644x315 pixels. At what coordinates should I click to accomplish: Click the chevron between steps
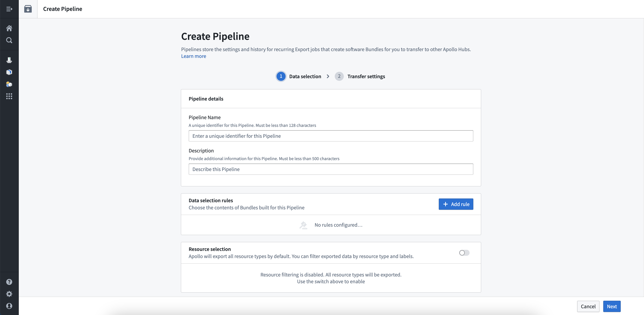point(328,76)
